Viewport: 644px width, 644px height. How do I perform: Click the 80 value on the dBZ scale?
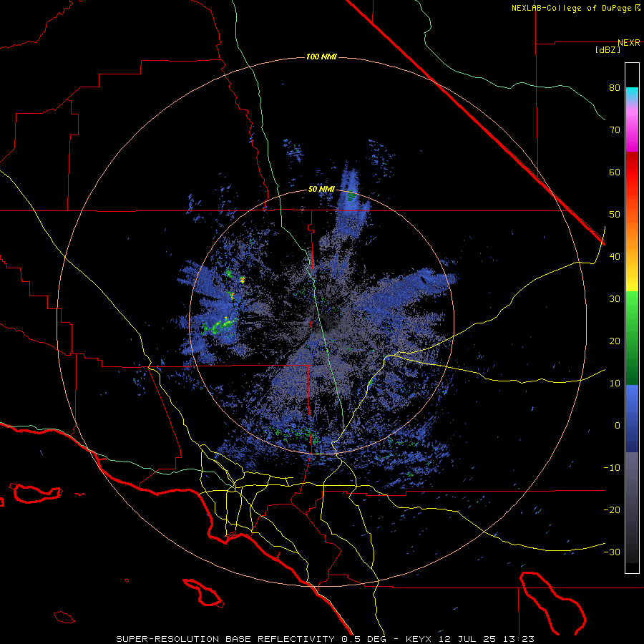(x=615, y=88)
